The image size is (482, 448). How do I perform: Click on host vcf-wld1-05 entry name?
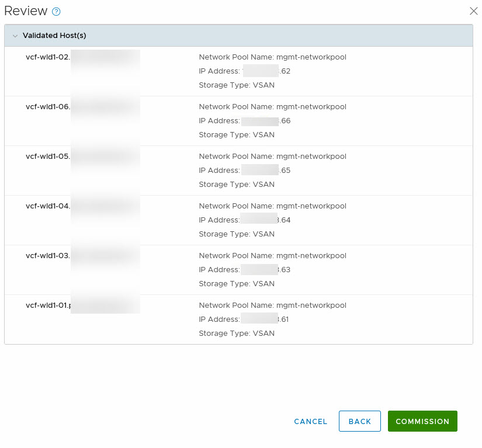[x=48, y=157]
